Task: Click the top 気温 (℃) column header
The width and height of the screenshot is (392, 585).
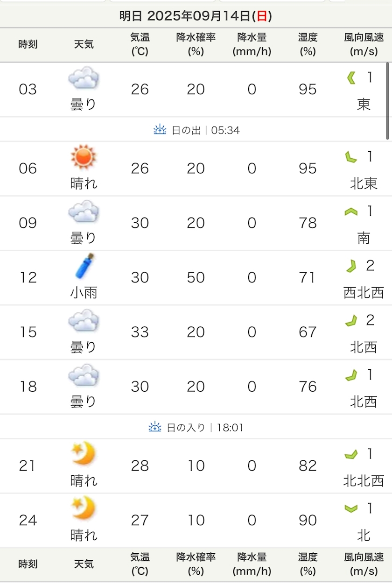Action: (140, 44)
